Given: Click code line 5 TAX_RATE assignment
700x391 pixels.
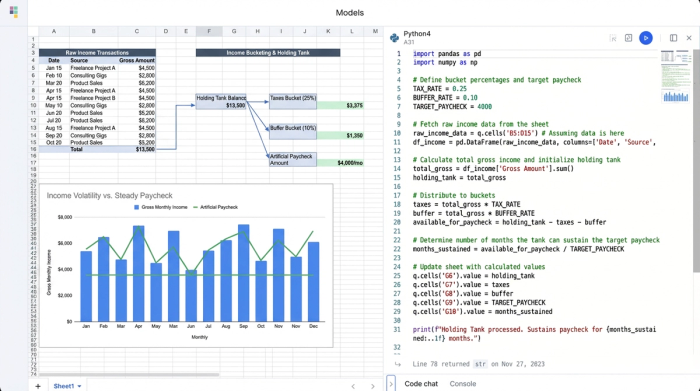Looking at the screenshot, I should pos(440,89).
